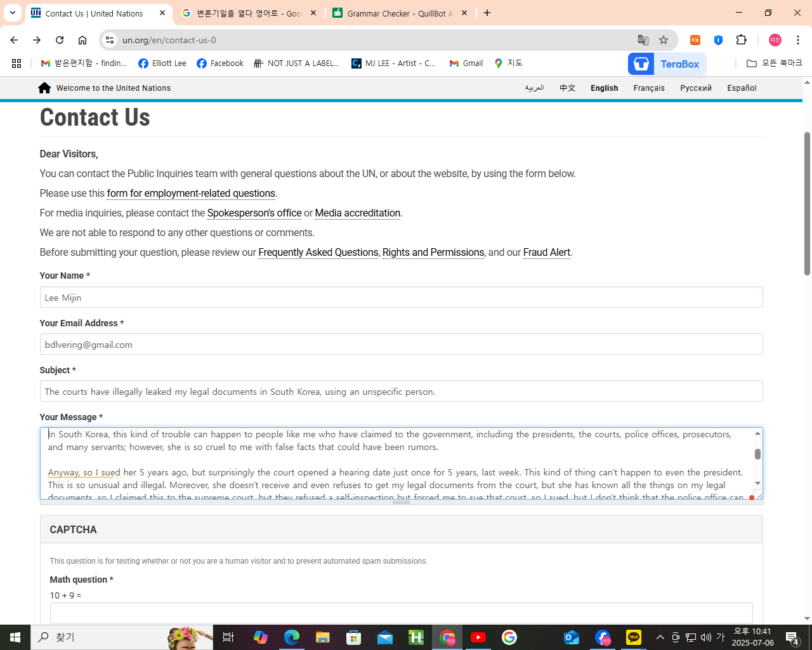Open the Fraud Alert link

click(547, 253)
